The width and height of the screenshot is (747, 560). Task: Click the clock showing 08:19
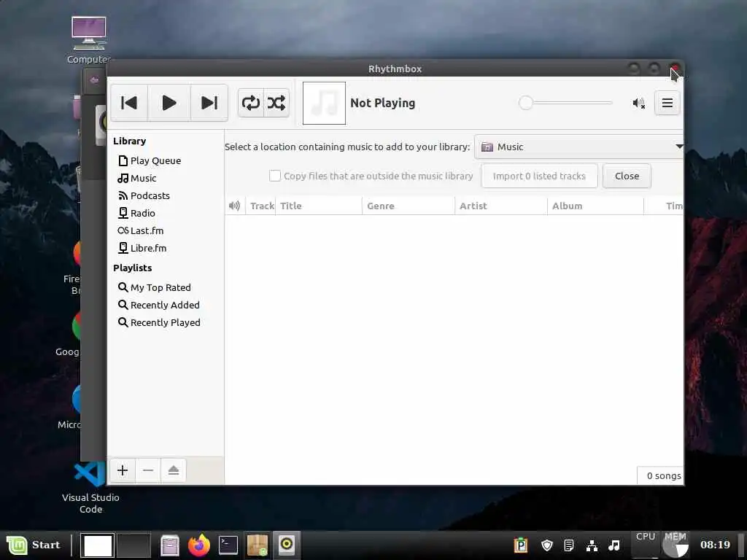pyautogui.click(x=715, y=545)
